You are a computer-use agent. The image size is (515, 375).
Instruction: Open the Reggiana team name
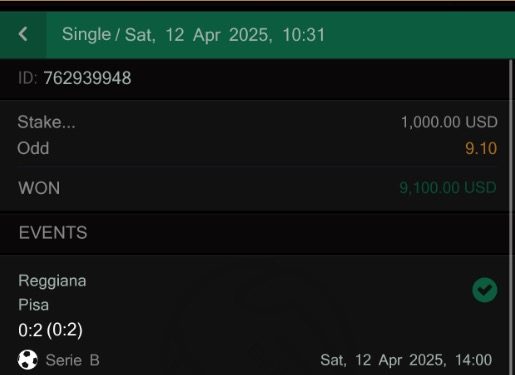[x=52, y=281]
